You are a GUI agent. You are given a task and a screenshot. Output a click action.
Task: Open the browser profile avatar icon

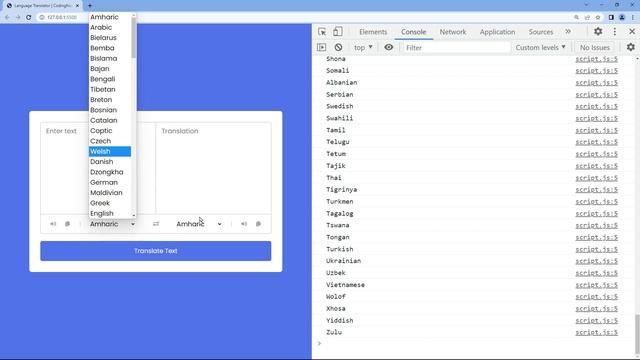click(622, 17)
